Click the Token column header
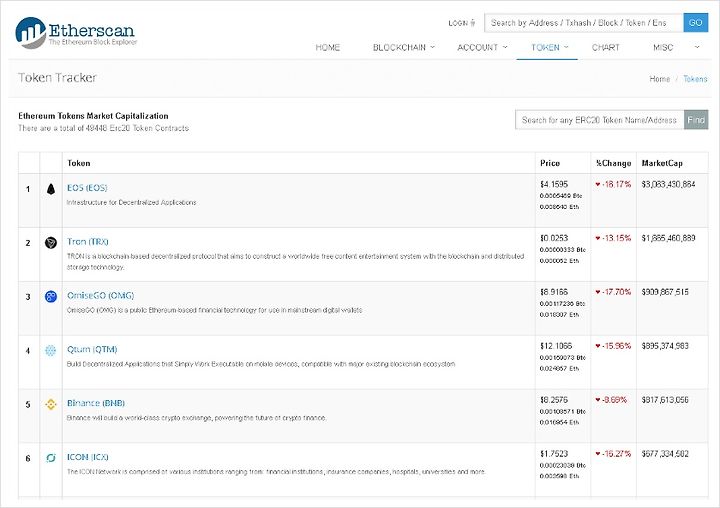This screenshot has width=720, height=508. click(x=79, y=163)
